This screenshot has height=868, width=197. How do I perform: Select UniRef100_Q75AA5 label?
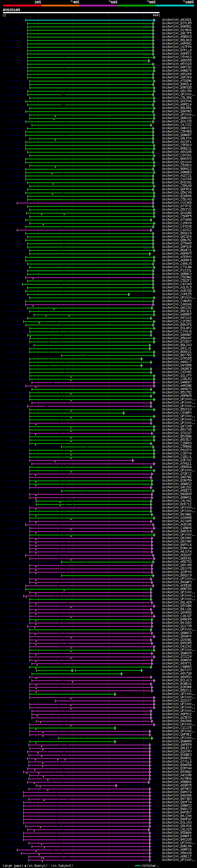coord(176,244)
